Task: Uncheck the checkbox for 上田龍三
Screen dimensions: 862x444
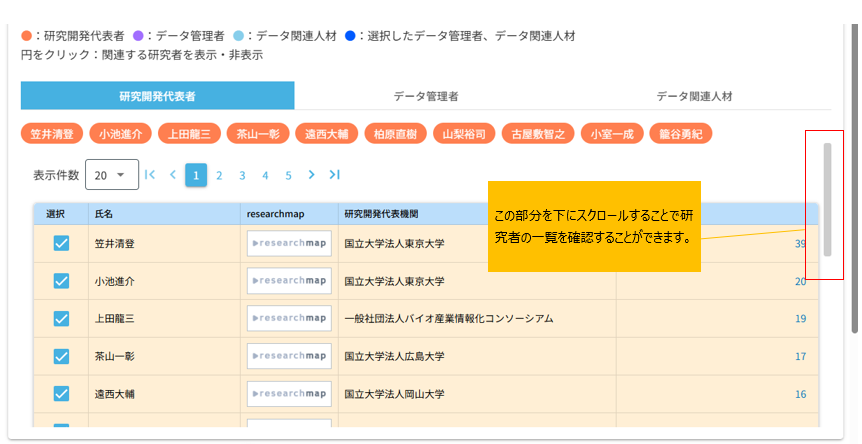Action: pos(61,318)
